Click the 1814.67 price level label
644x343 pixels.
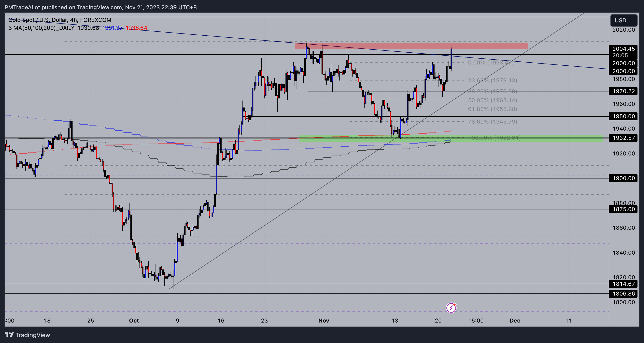(624, 284)
